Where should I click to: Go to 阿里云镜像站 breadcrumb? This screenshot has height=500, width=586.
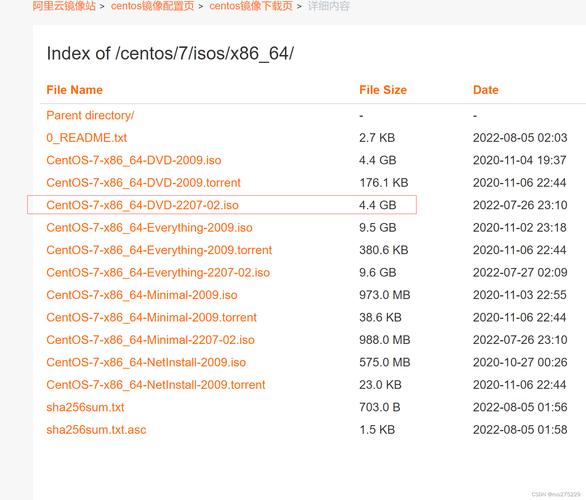pyautogui.click(x=64, y=6)
